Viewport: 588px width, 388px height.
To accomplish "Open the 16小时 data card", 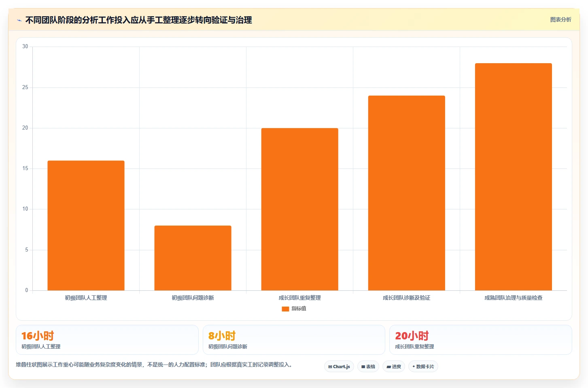I will pos(107,340).
